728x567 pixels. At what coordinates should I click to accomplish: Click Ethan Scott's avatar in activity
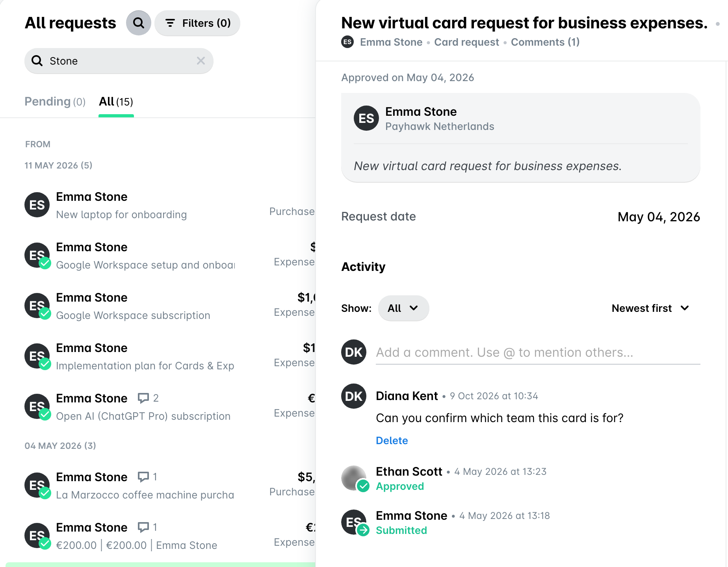pos(354,478)
